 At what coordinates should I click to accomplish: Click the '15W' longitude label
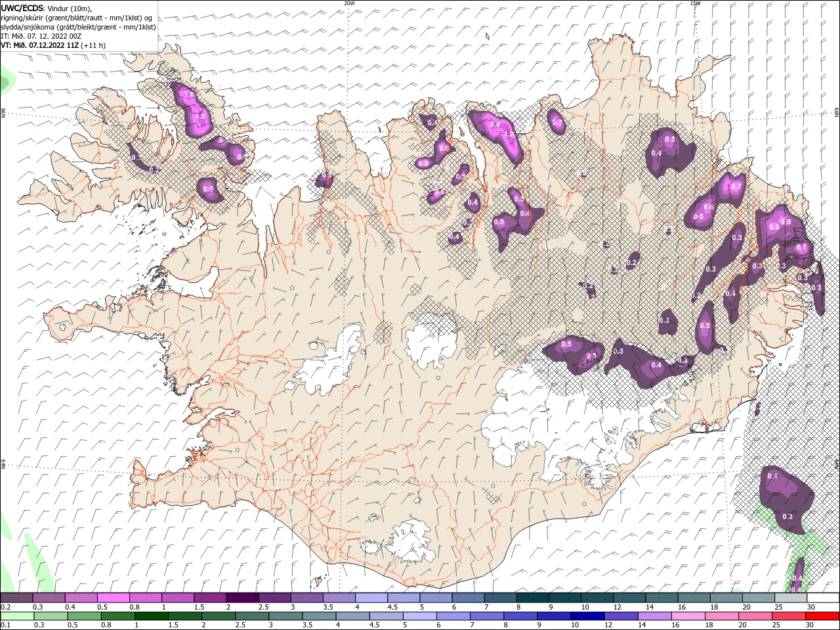pos(695,3)
